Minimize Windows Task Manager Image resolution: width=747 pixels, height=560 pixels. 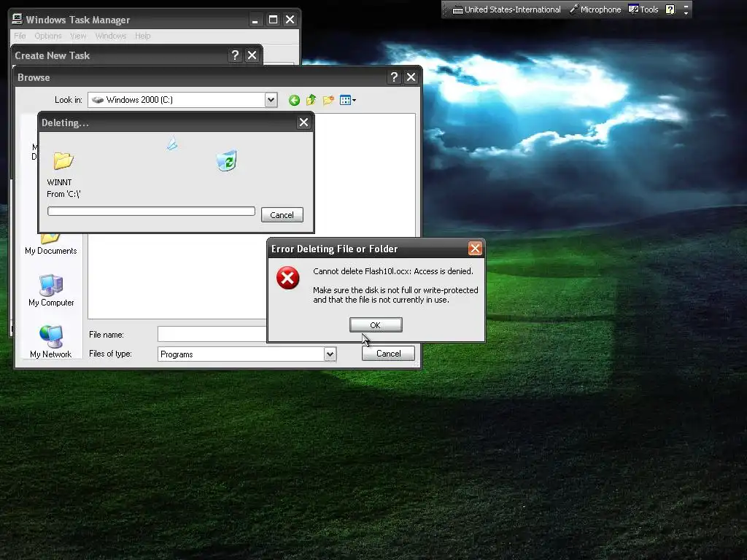tap(255, 20)
